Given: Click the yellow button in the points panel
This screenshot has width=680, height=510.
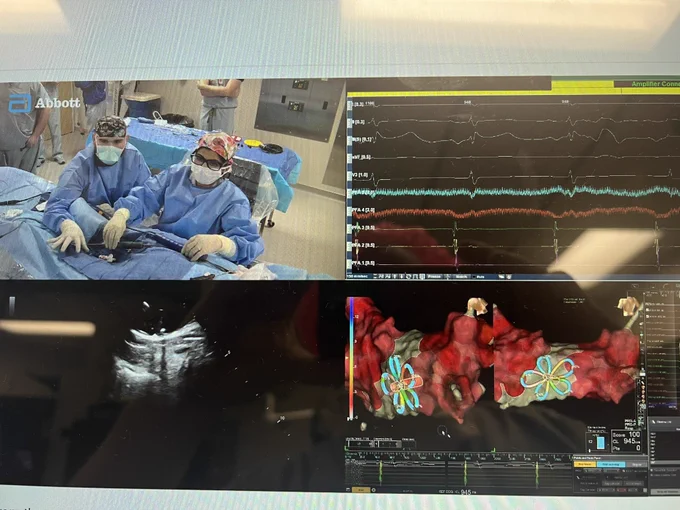Looking at the screenshot, I should 585,464.
